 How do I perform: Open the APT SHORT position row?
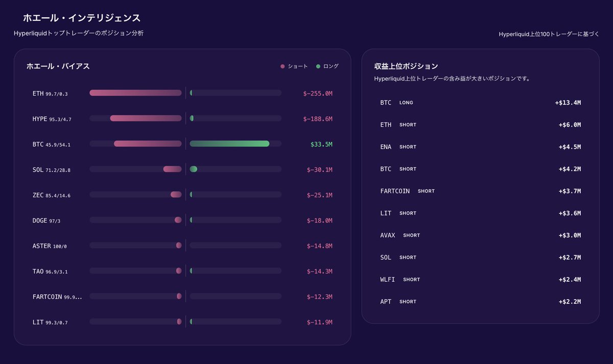pos(480,302)
